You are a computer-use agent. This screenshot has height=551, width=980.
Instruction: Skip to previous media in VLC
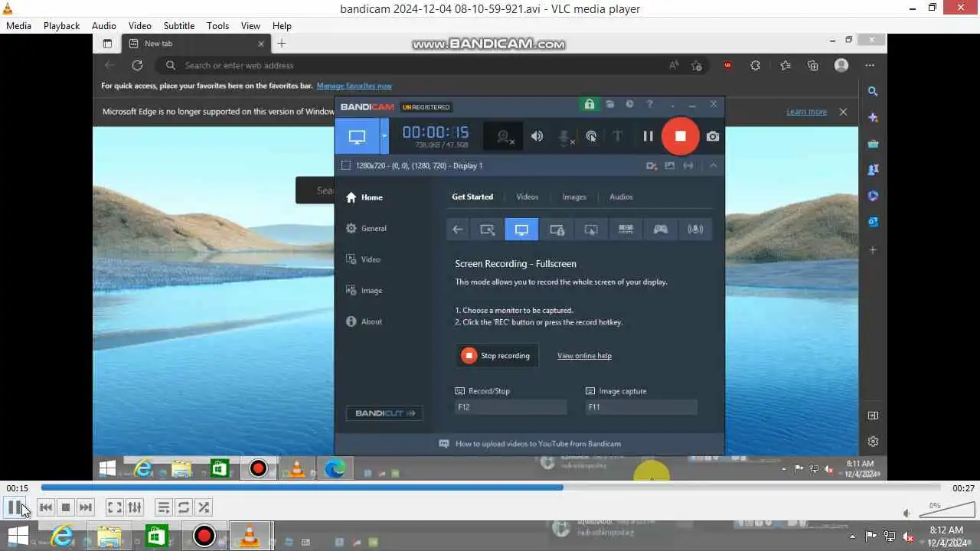click(46, 507)
